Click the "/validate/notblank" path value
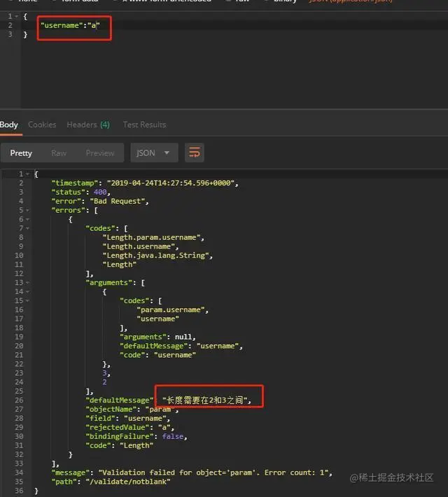This screenshot has height=497, width=448. 128,482
